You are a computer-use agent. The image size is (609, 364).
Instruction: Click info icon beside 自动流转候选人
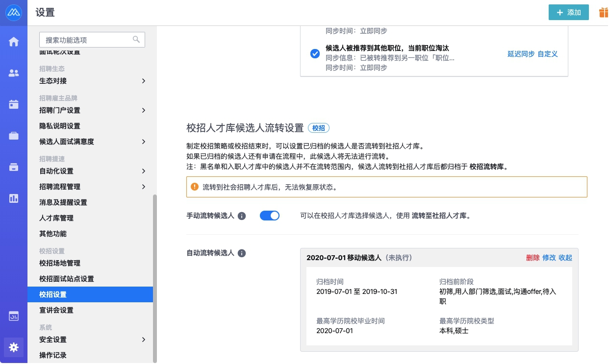(x=242, y=253)
